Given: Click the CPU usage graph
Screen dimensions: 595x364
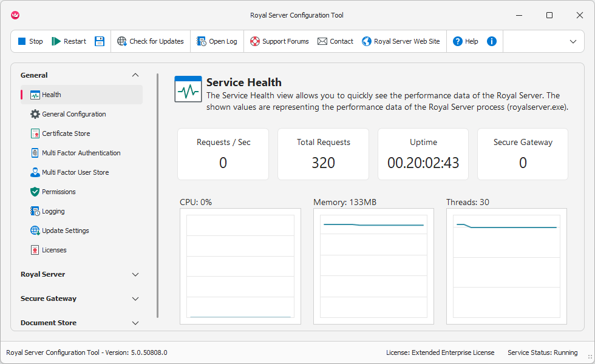Looking at the screenshot, I should [240, 266].
